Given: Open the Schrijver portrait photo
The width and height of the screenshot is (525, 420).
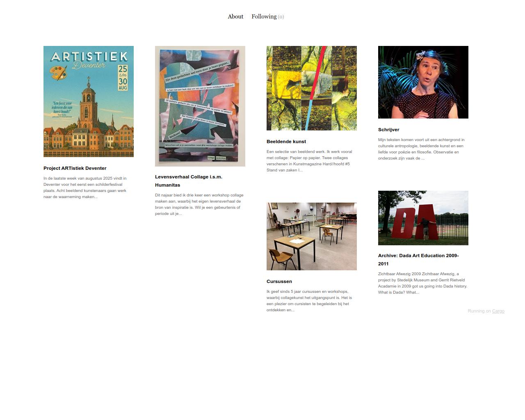Looking at the screenshot, I should point(423,82).
